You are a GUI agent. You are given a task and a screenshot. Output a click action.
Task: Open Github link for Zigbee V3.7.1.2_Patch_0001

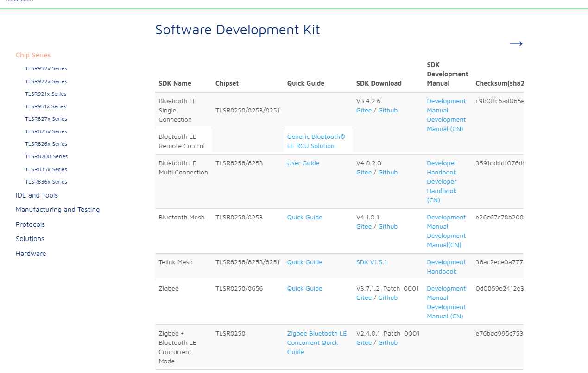click(x=388, y=298)
